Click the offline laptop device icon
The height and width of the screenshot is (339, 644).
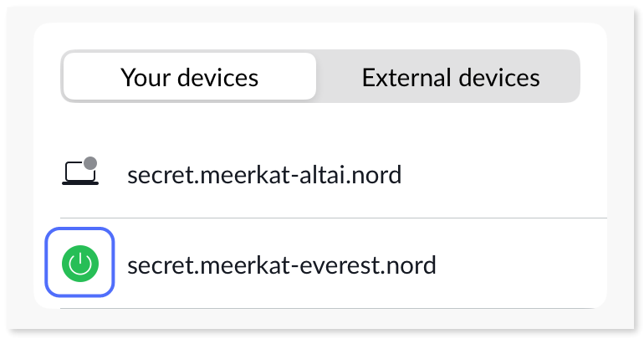click(x=79, y=173)
